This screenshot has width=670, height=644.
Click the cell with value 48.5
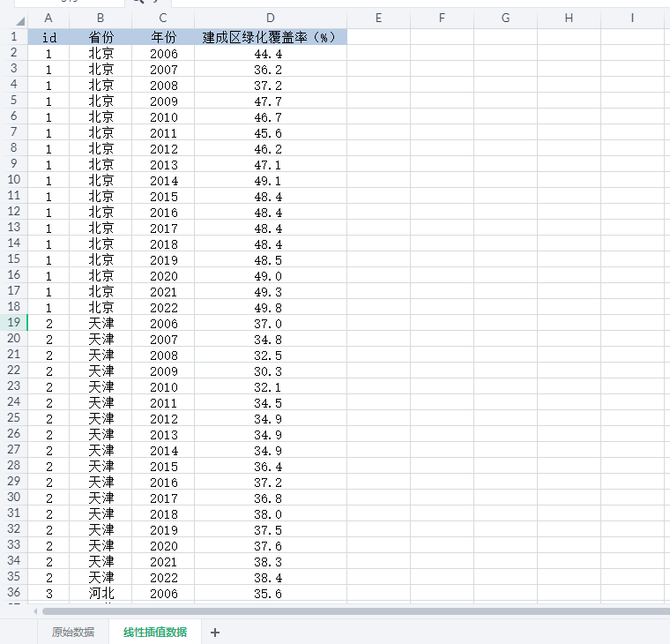[x=271, y=259]
